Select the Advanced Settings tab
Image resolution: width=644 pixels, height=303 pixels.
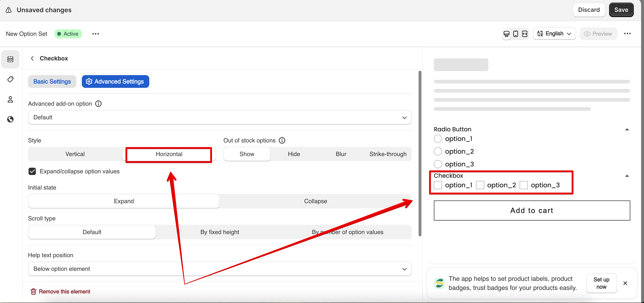tap(115, 81)
